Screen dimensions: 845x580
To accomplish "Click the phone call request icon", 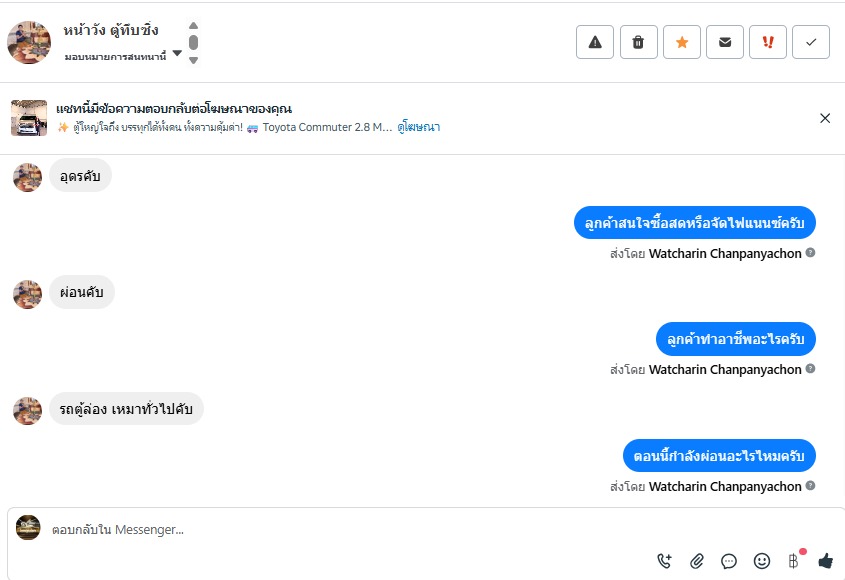I will point(665,561).
